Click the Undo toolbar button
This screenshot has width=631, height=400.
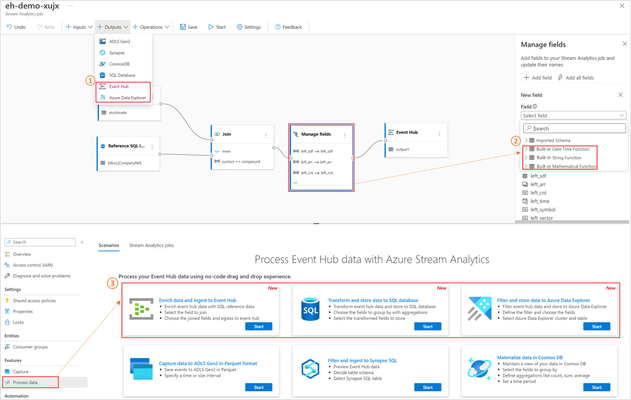pyautogui.click(x=16, y=27)
